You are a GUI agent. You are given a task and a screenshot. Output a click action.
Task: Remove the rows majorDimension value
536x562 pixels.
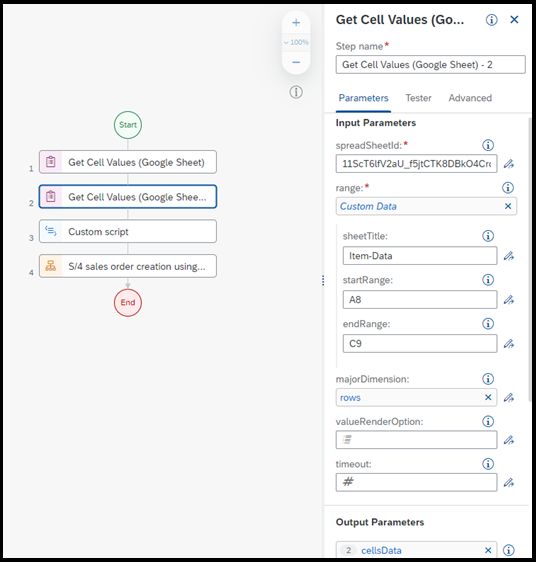coord(488,397)
